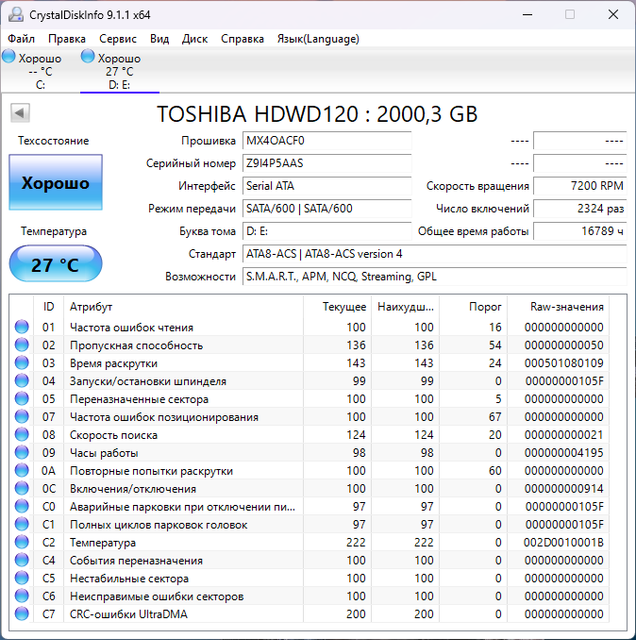This screenshot has height=640, width=636.
Task: Click raw value 000000000021
Action: point(564,435)
